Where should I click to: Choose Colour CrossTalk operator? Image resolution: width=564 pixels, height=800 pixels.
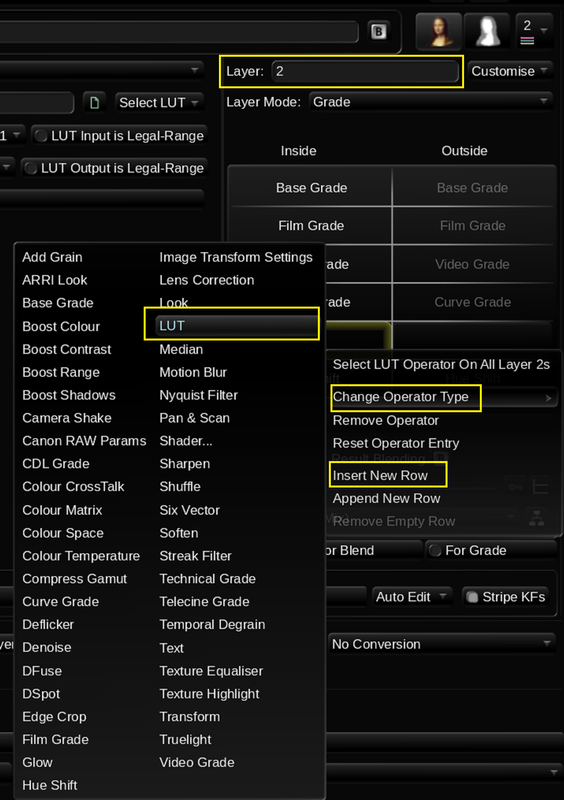pyautogui.click(x=73, y=487)
